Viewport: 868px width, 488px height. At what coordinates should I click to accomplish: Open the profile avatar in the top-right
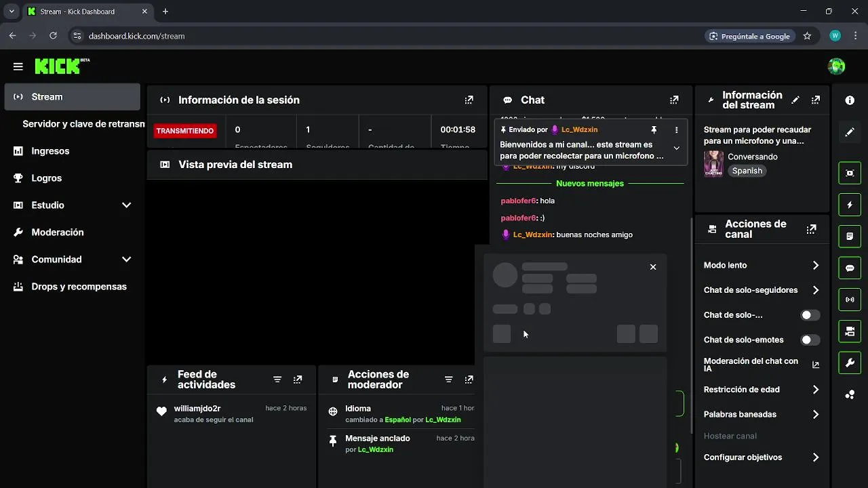(836, 66)
